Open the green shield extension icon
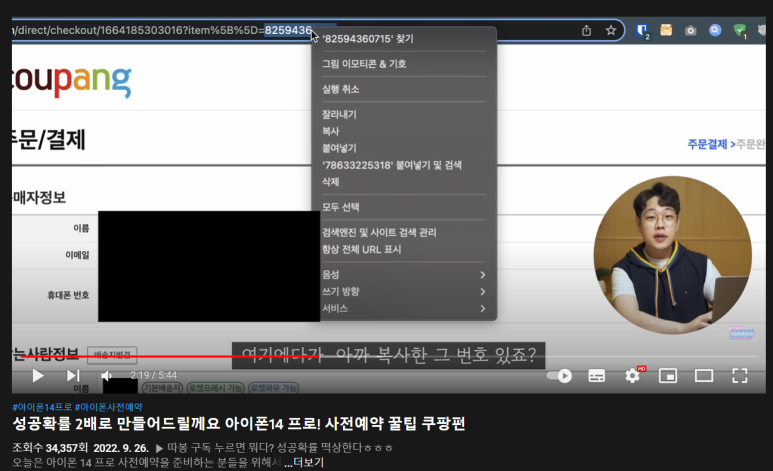Screen dimensions: 773x471 click(x=739, y=31)
